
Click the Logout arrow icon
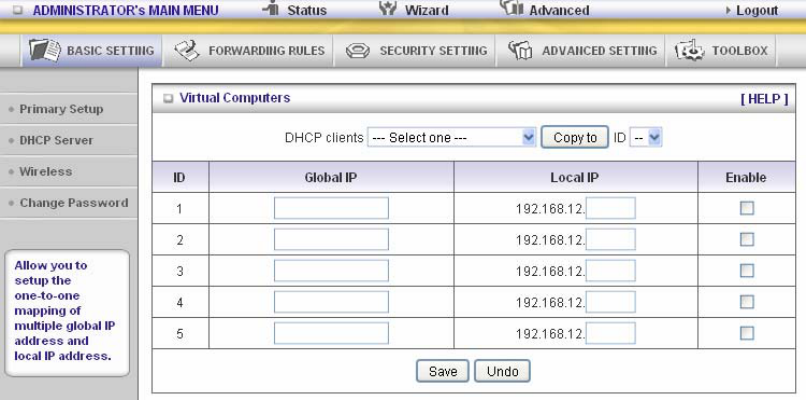pos(728,10)
